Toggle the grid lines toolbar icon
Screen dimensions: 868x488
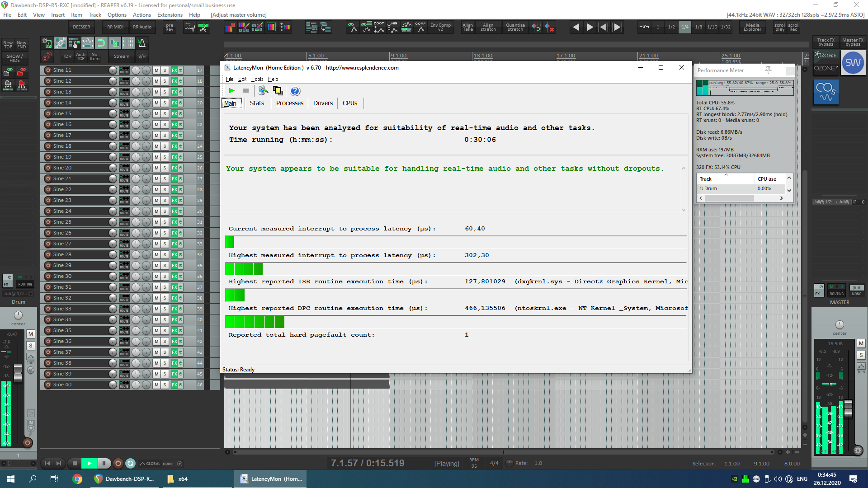[128, 43]
